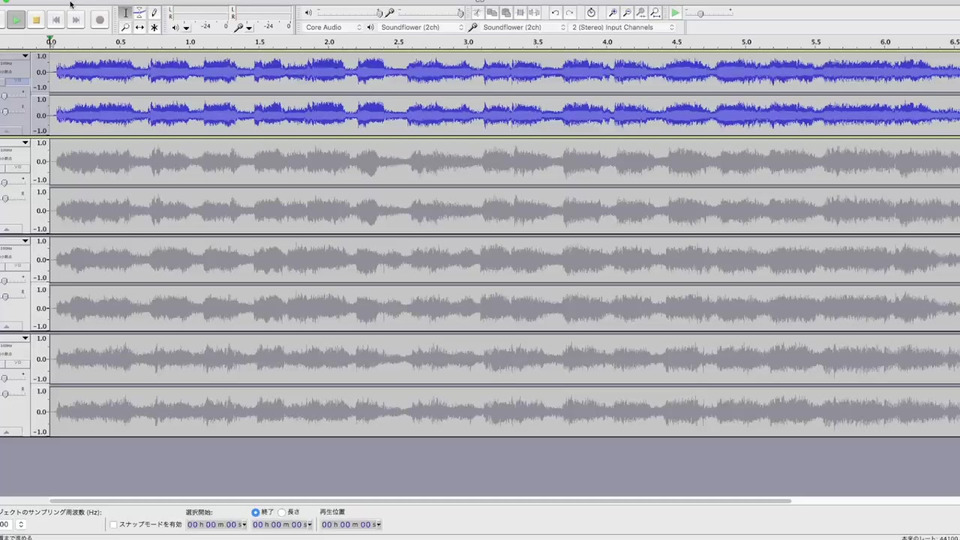Enable the スナップモードを有効 checkbox
Screen dimensions: 960x540
pos(114,524)
